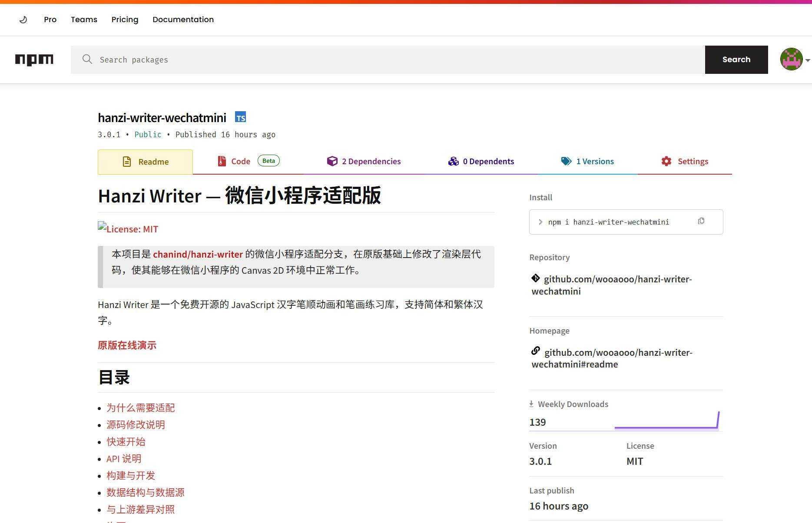812x523 pixels.
Task: Click the black Search button
Action: pos(736,60)
